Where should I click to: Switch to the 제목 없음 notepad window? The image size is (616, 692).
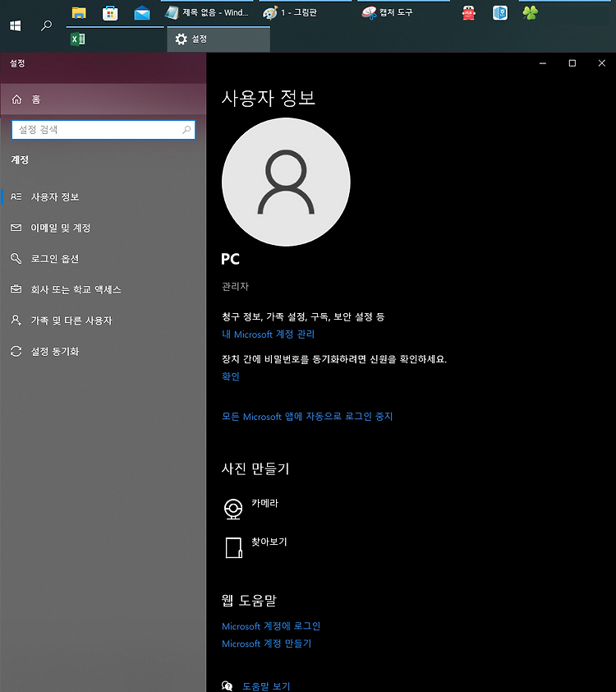tap(207, 13)
